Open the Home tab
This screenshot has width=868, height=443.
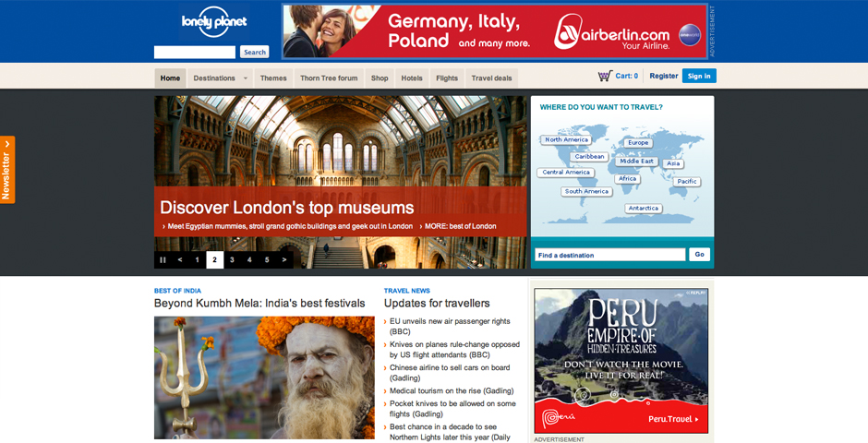point(170,78)
